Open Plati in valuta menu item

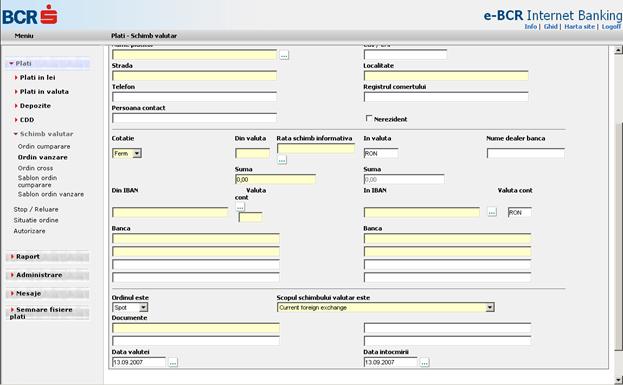[44, 91]
